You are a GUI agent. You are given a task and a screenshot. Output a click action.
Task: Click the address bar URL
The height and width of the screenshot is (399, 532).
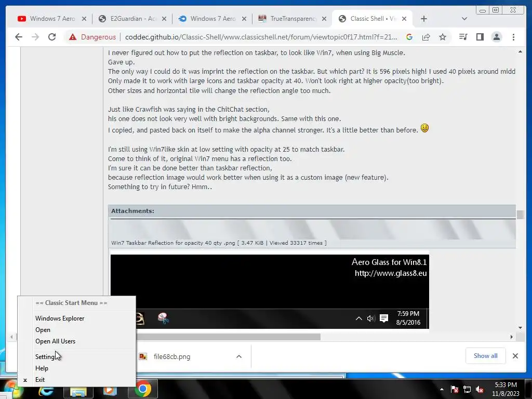[x=261, y=37]
